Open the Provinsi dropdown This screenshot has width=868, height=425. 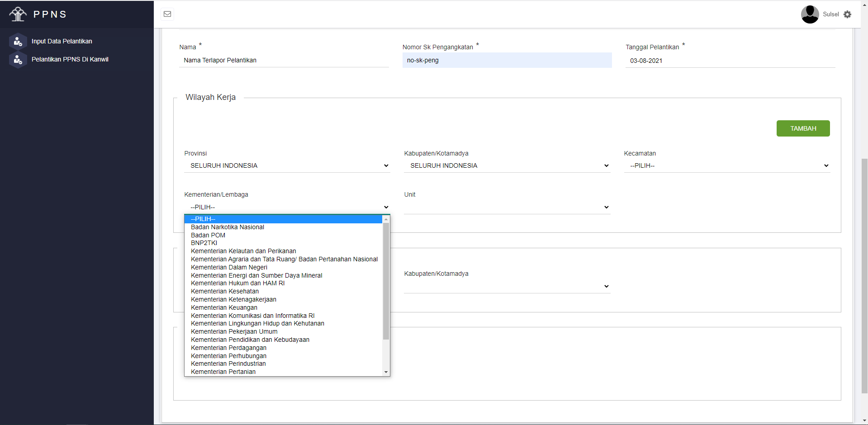coord(287,165)
